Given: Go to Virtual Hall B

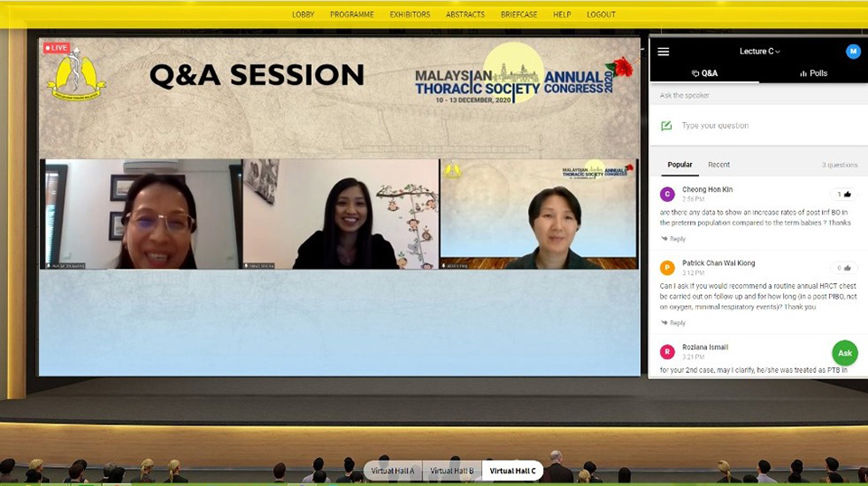Looking at the screenshot, I should (x=452, y=471).
